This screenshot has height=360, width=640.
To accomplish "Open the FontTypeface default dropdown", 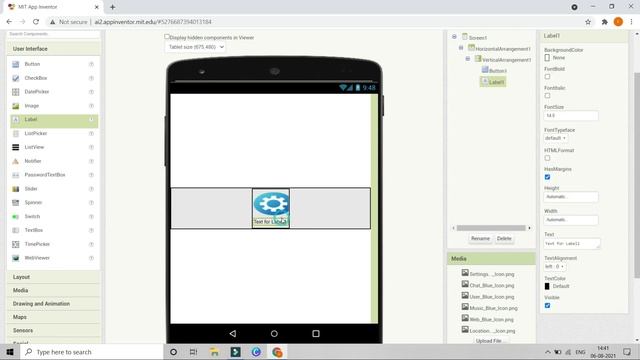I will point(556,138).
